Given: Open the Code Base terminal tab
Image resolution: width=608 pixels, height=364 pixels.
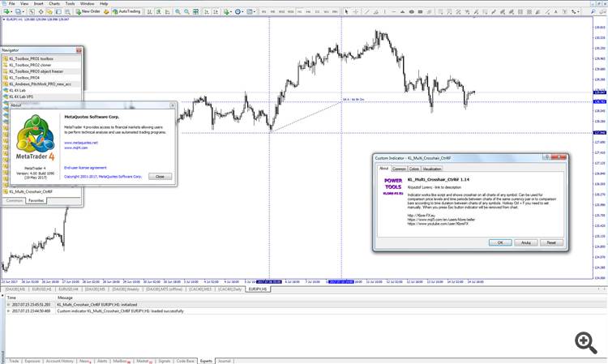Looking at the screenshot, I should tap(186, 361).
